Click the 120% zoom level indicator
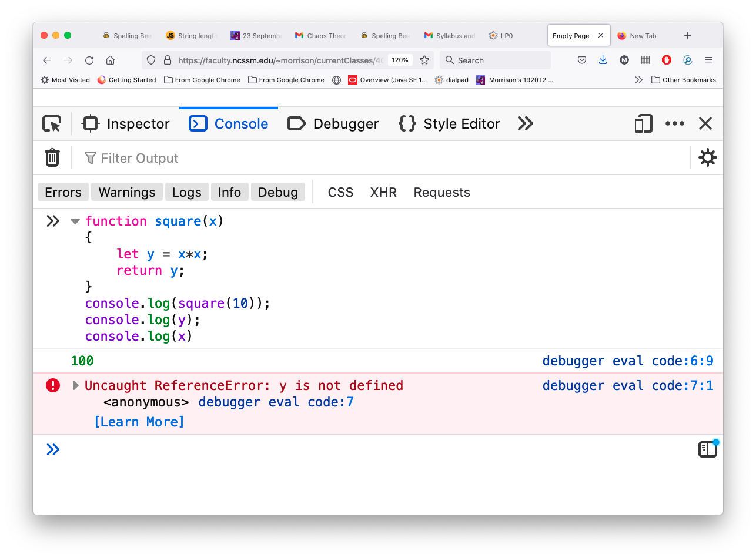Image resolution: width=756 pixels, height=558 pixels. [x=400, y=60]
